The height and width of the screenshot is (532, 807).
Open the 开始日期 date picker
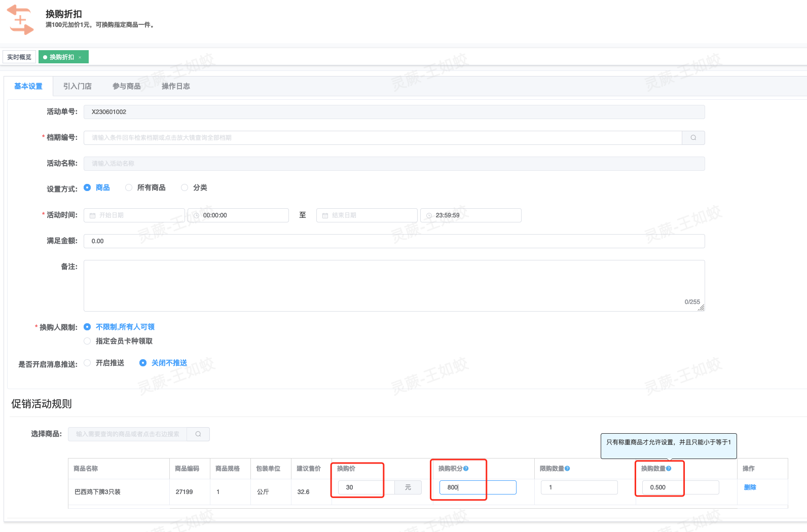[134, 215]
